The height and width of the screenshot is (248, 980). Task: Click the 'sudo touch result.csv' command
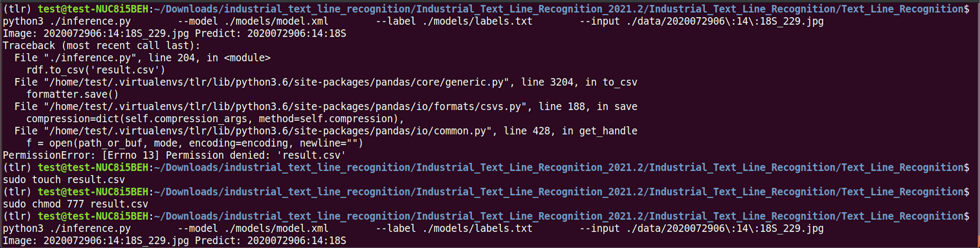pos(64,180)
